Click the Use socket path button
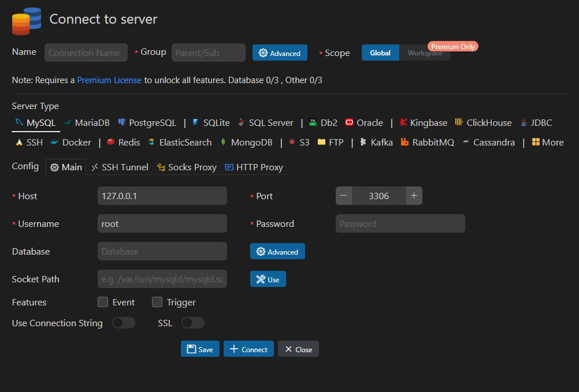Image resolution: width=579 pixels, height=392 pixels. (x=268, y=279)
